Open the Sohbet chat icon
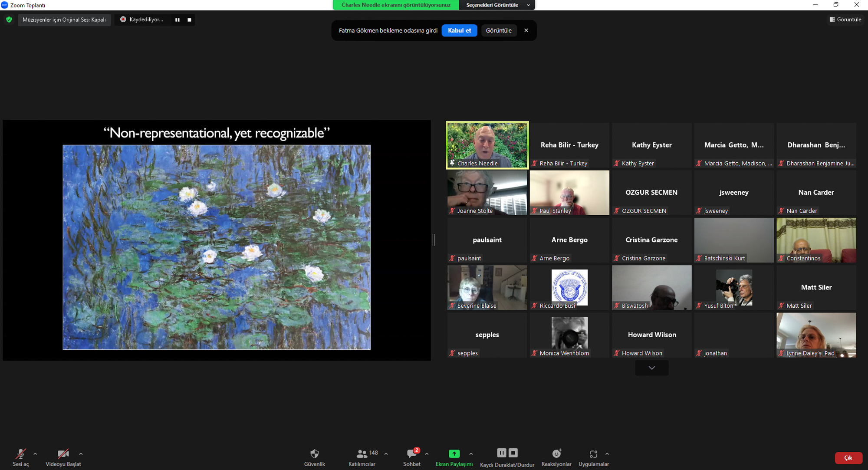The width and height of the screenshot is (868, 470). (x=411, y=454)
